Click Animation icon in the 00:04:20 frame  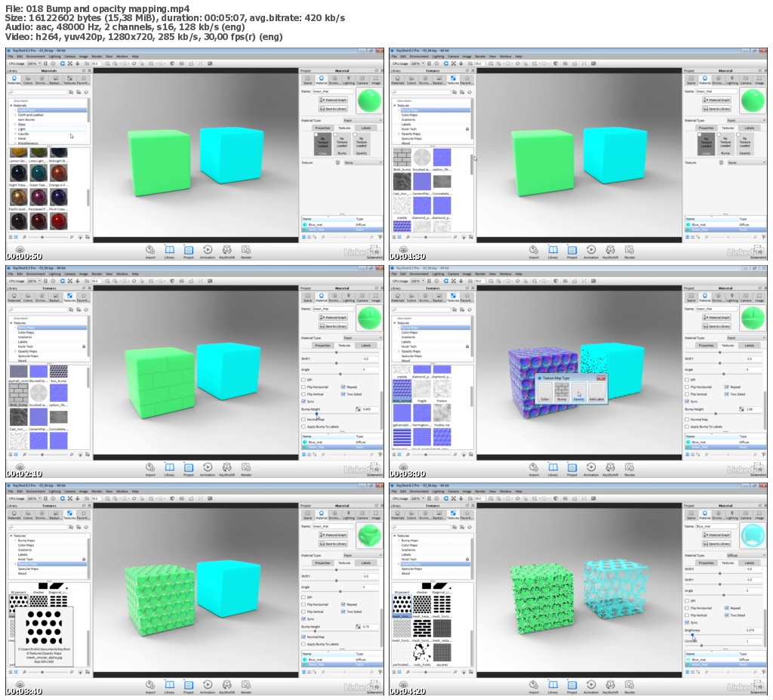(x=591, y=685)
